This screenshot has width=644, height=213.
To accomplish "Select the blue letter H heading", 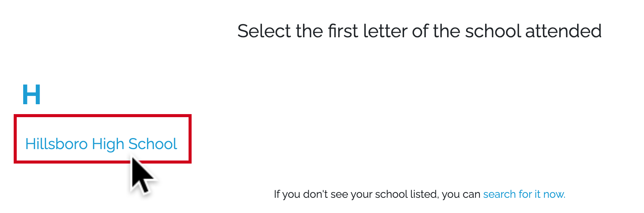I will [x=32, y=95].
